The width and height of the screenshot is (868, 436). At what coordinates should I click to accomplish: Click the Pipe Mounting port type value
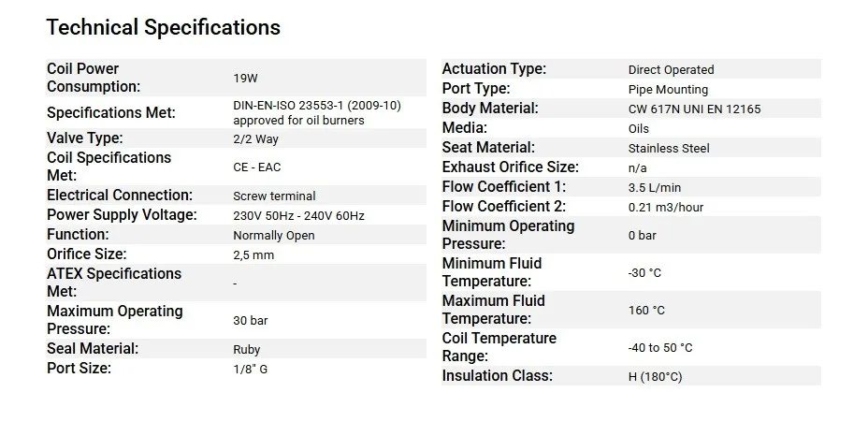(x=668, y=90)
